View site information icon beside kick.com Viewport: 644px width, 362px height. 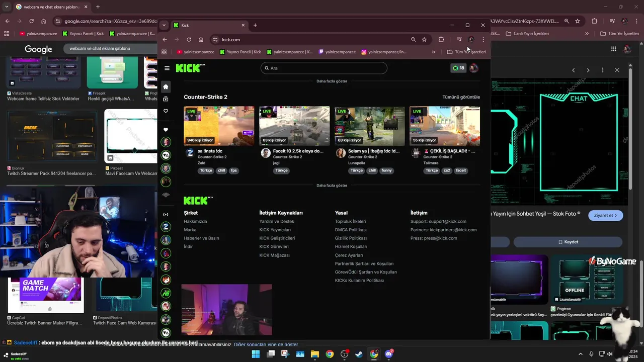click(x=215, y=40)
